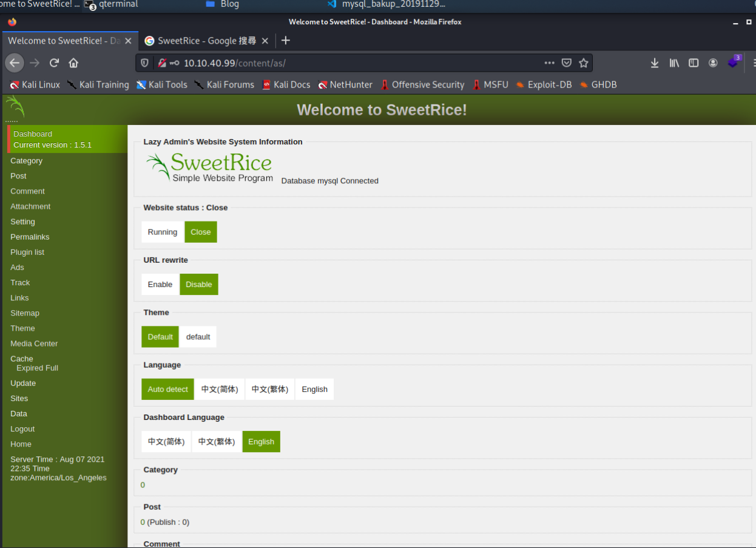The height and width of the screenshot is (548, 756).
Task: Click the Save to Pocket icon
Action: click(566, 63)
